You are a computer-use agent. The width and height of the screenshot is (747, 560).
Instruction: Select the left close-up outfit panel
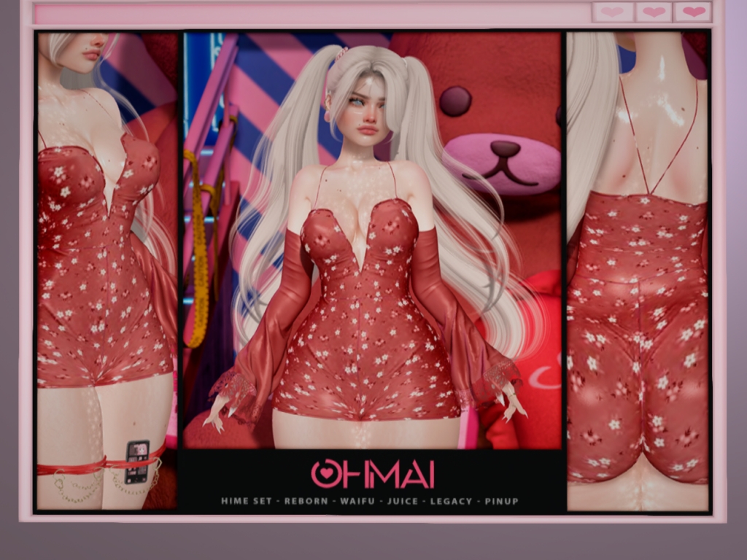(108, 271)
